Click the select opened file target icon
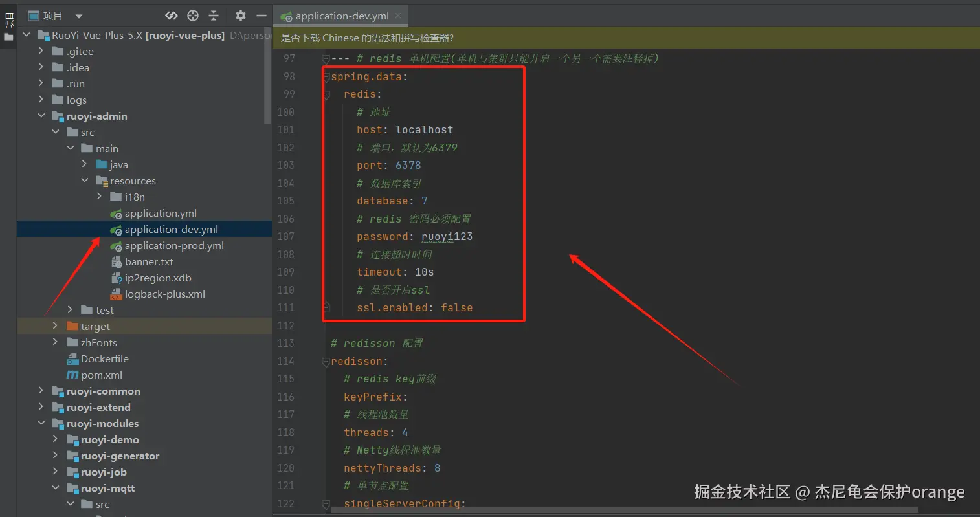 pos(193,16)
